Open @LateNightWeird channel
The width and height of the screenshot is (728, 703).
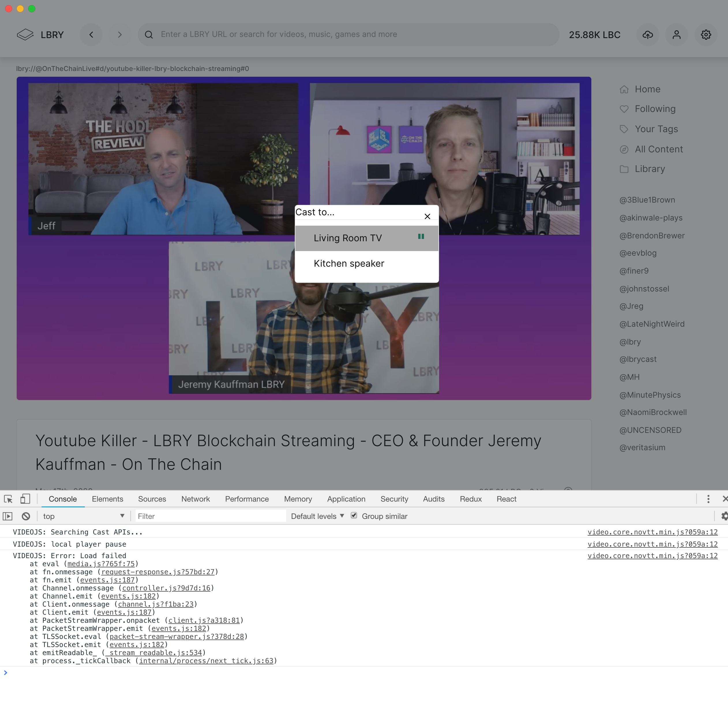[652, 324]
